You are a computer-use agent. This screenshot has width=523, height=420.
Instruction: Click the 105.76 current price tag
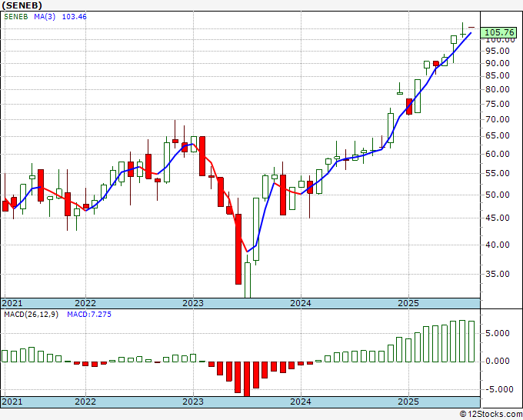[x=499, y=32]
